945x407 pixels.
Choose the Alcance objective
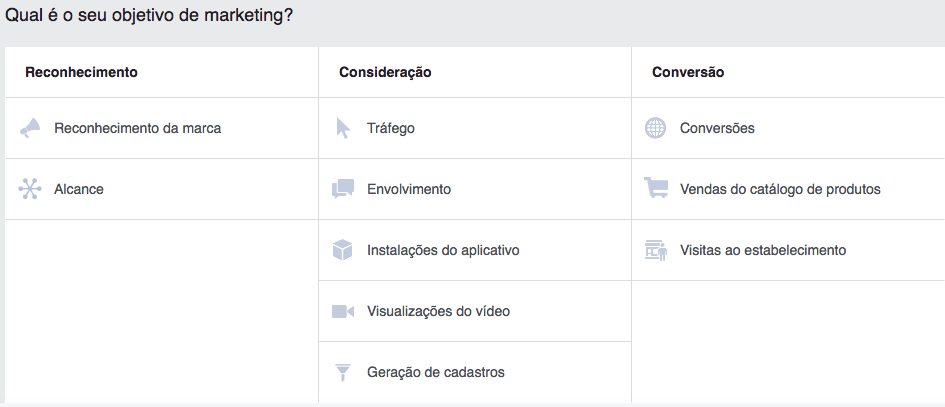[x=79, y=189]
